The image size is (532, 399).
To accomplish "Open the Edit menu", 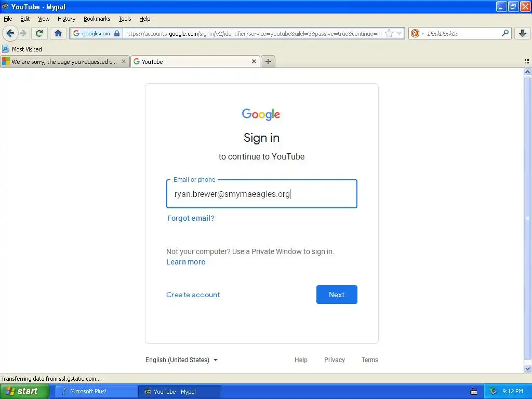I will [25, 19].
